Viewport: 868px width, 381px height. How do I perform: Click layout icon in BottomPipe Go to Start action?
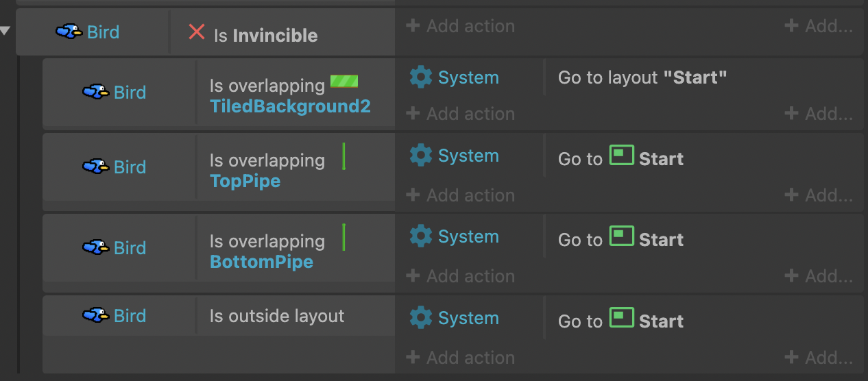coord(621,236)
